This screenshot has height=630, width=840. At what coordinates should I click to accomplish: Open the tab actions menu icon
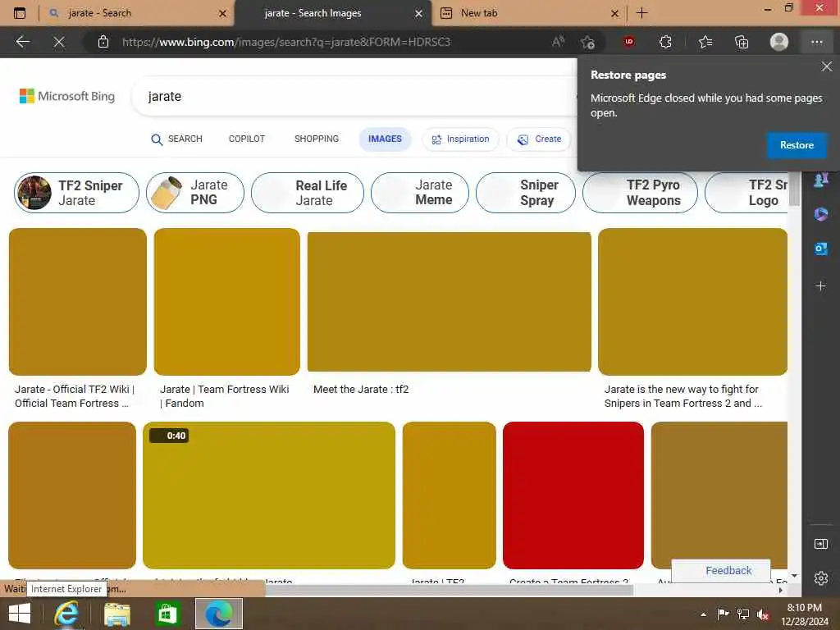tap(20, 13)
